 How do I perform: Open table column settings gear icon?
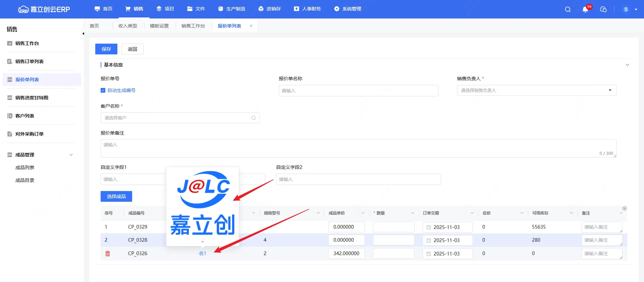624,208
